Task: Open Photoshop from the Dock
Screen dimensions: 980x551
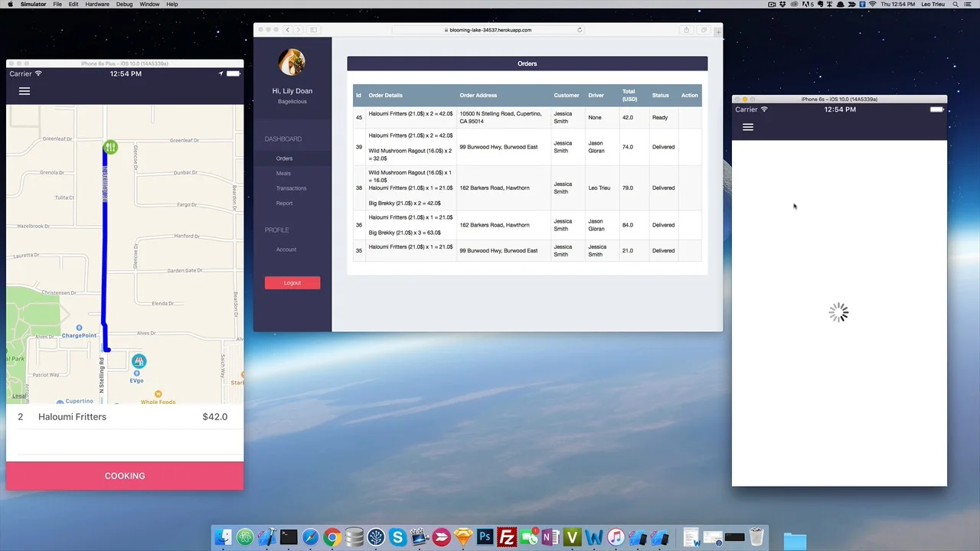Action: click(485, 537)
